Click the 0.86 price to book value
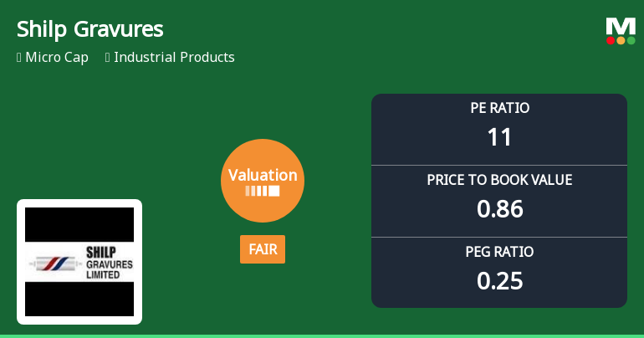 [x=499, y=209]
